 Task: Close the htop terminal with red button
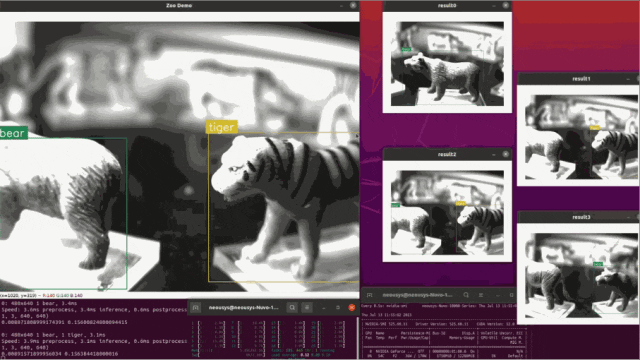point(352,307)
